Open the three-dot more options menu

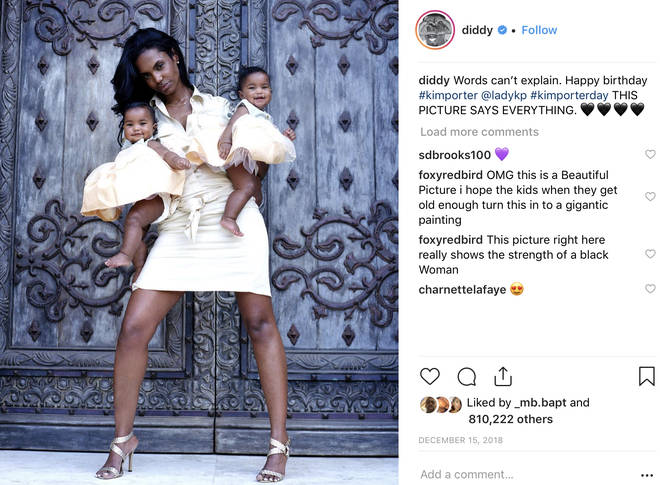coord(647,475)
